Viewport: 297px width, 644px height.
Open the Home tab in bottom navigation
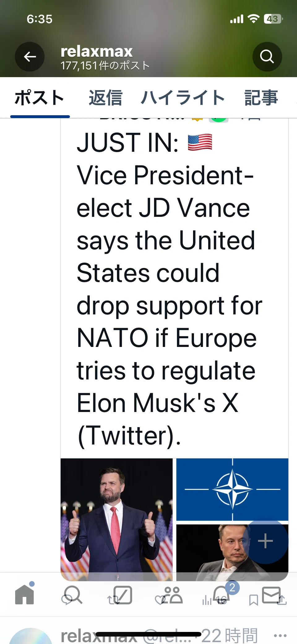tap(25, 594)
